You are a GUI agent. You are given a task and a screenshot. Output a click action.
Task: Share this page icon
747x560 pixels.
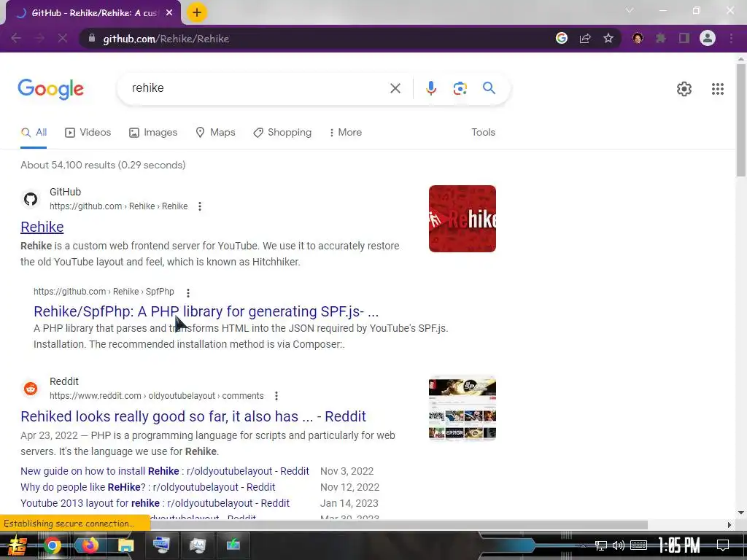(x=585, y=38)
